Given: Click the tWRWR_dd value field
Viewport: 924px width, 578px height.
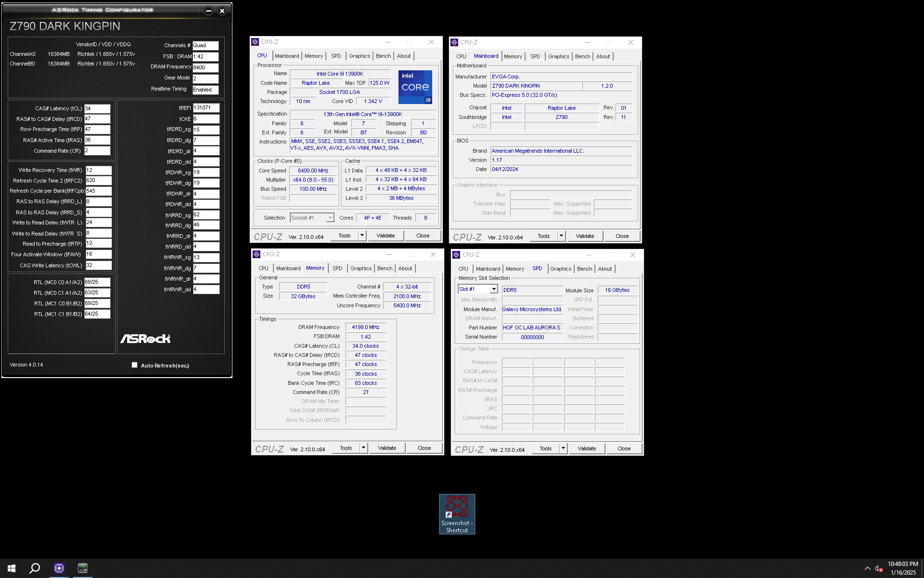Looking at the screenshot, I should pos(206,289).
